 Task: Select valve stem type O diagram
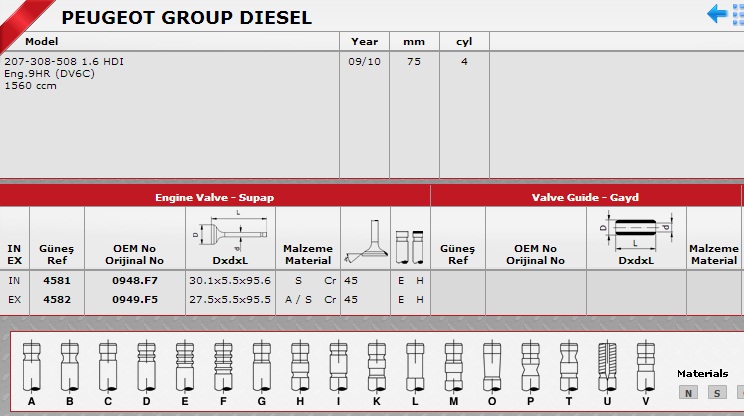pos(491,367)
